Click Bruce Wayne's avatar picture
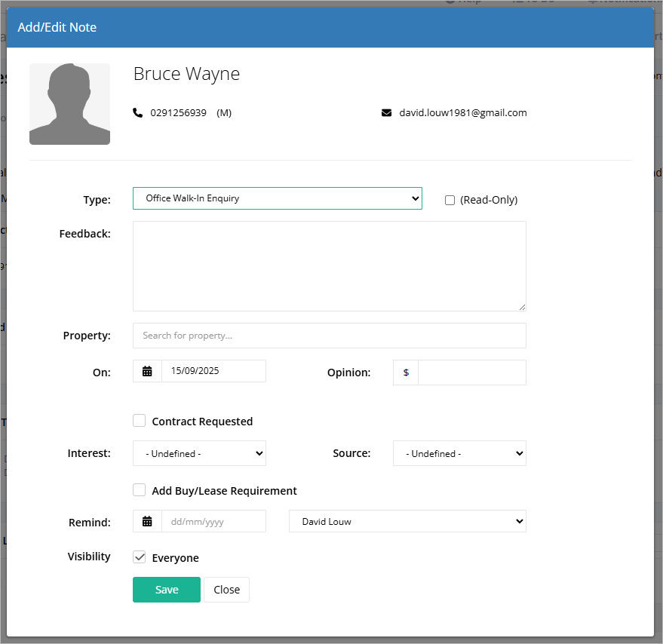Screen dimensions: 663x644 pos(69,104)
